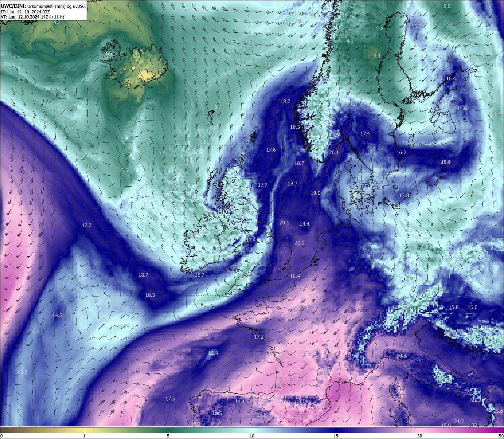This screenshot has width=504, height=439.
Task: Click the '19.0' value in the North Sea
Action: point(315,193)
